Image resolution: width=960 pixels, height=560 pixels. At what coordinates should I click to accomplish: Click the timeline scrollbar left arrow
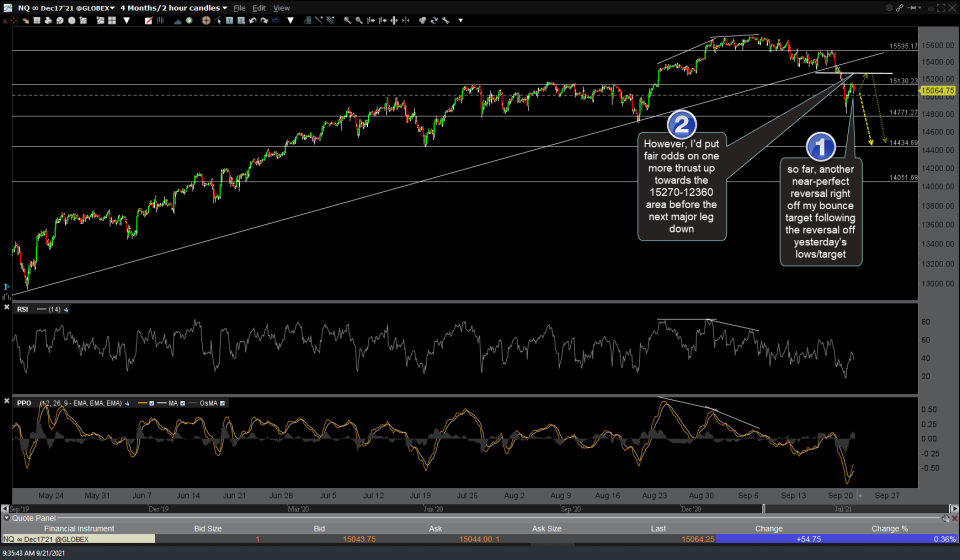point(5,509)
